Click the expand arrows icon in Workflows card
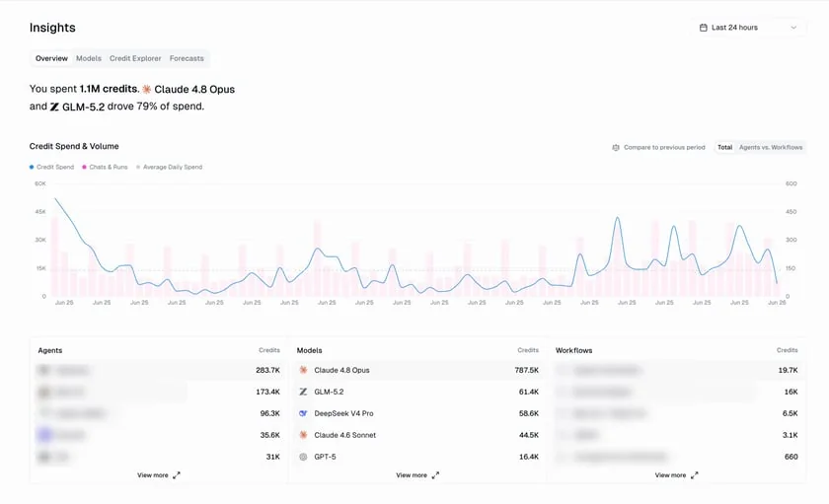829x504 pixels. pos(695,475)
